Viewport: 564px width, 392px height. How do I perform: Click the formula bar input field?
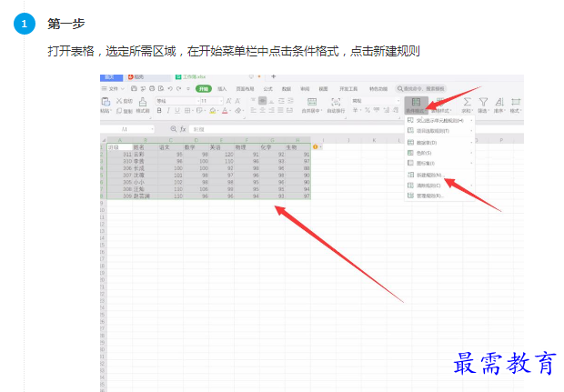356,129
